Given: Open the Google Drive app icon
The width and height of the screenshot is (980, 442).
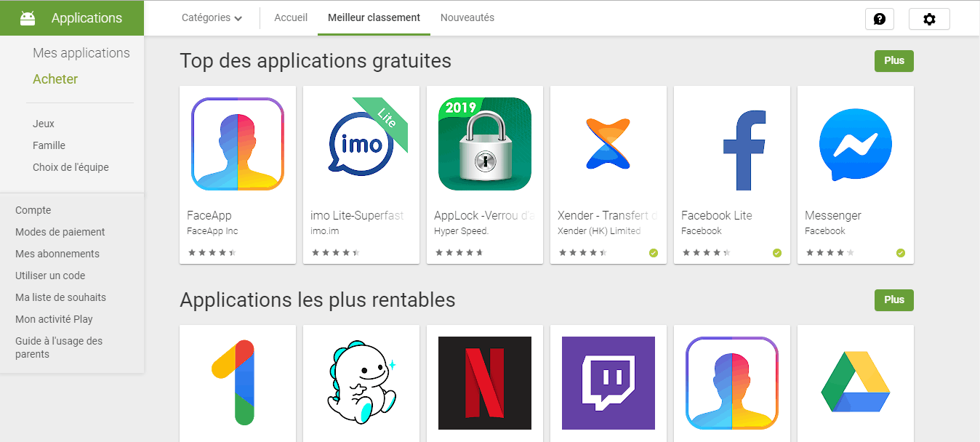Looking at the screenshot, I should 856,383.
